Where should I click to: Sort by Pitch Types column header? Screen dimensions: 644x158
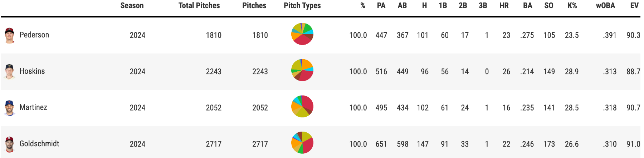point(302,6)
